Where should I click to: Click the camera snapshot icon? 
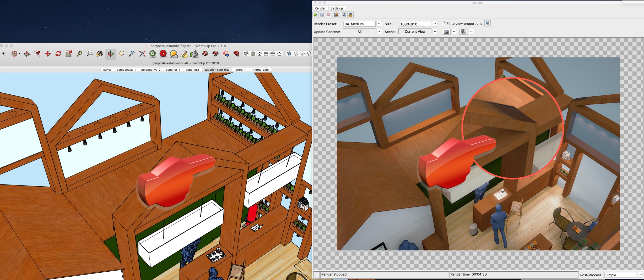(x=446, y=32)
